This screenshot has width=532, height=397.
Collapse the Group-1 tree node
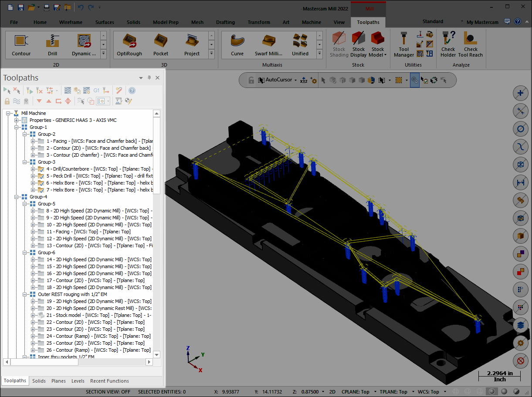click(17, 127)
